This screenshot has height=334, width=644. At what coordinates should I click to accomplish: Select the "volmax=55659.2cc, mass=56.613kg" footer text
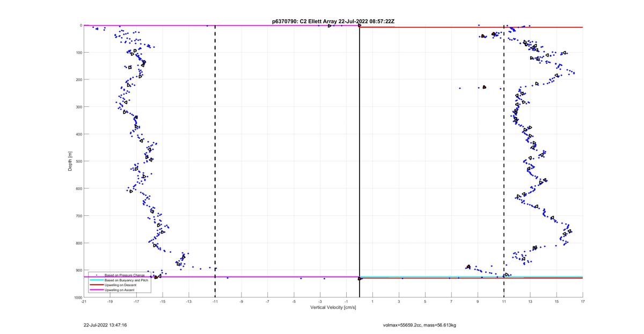pyautogui.click(x=419, y=325)
